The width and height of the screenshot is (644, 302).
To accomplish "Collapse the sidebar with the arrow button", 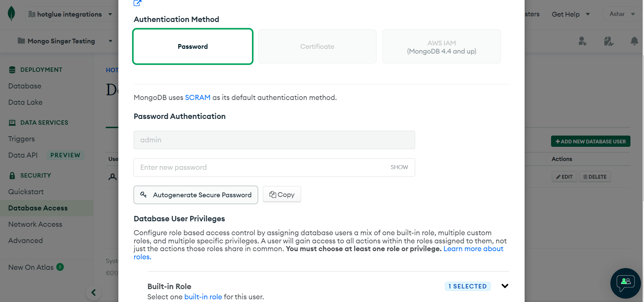I will tap(94, 292).
